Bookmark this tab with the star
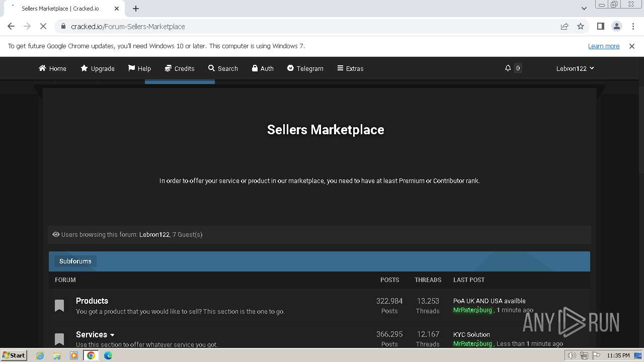Screen dimensions: 644x362 tap(581, 26)
